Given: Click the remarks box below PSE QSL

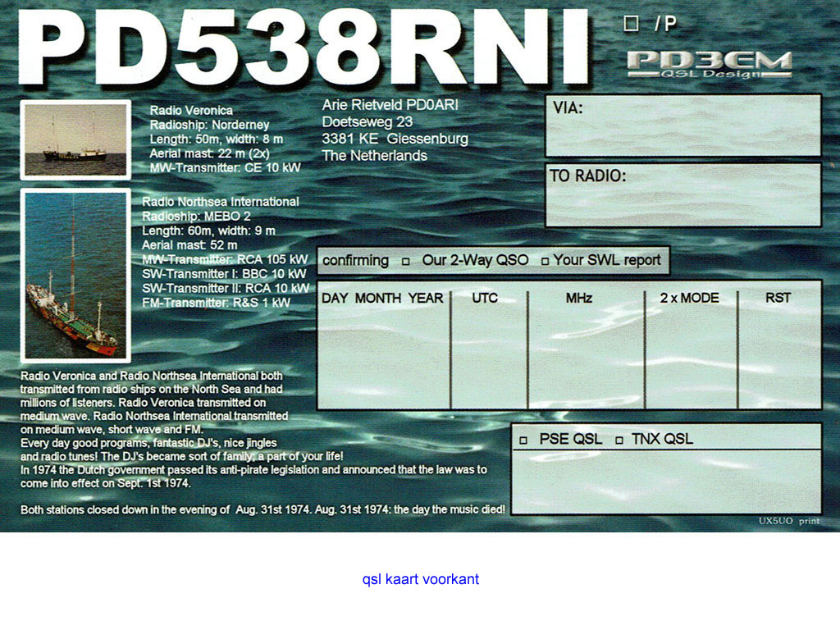Looking at the screenshot, I should [666, 481].
